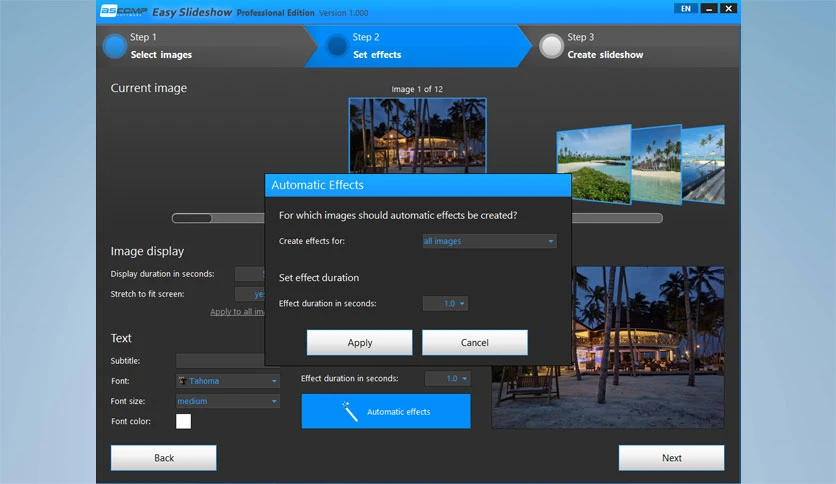Click the 'Current image' heading
836x484 pixels.
pos(149,88)
